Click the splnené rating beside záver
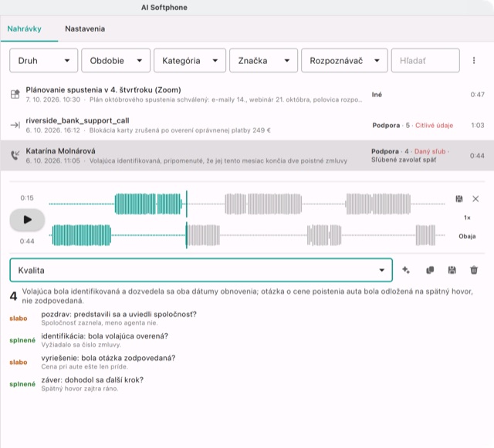The image size is (494, 448). click(22, 384)
